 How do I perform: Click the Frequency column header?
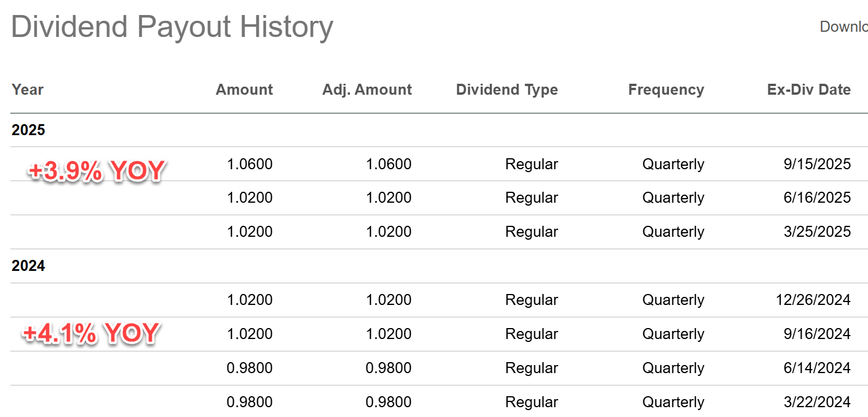point(666,90)
